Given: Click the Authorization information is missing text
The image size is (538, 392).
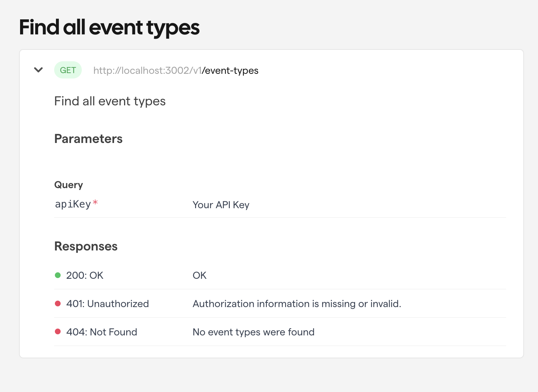Looking at the screenshot, I should click(x=297, y=304).
